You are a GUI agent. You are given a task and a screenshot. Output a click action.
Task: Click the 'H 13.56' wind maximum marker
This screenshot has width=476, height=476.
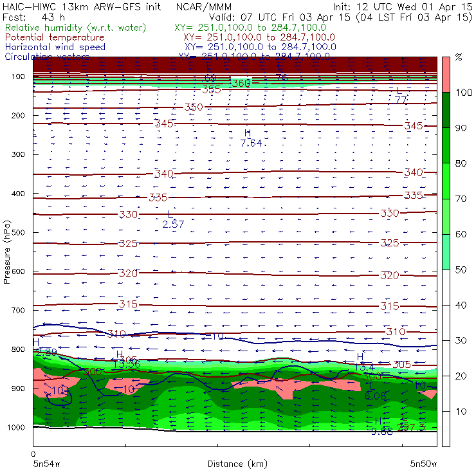pos(127,360)
